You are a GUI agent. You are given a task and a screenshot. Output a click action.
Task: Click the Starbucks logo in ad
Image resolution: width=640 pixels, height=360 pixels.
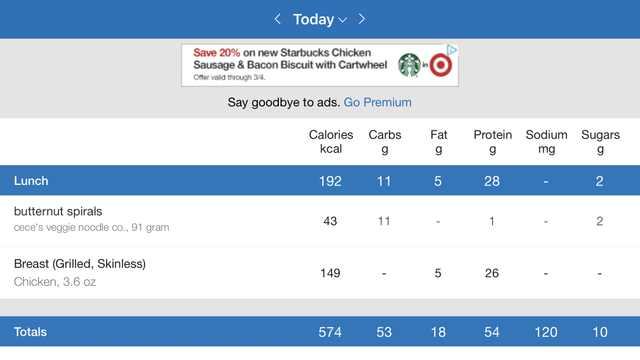409,65
